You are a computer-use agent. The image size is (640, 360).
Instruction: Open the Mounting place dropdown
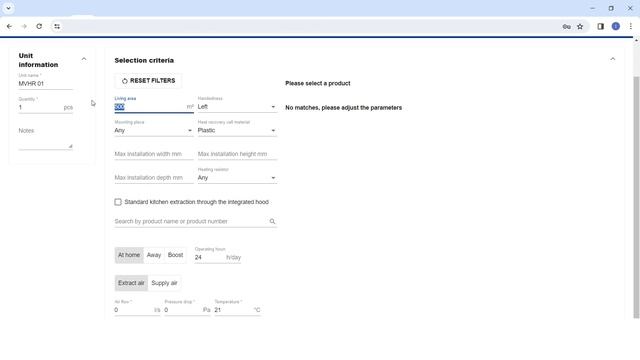click(x=153, y=131)
